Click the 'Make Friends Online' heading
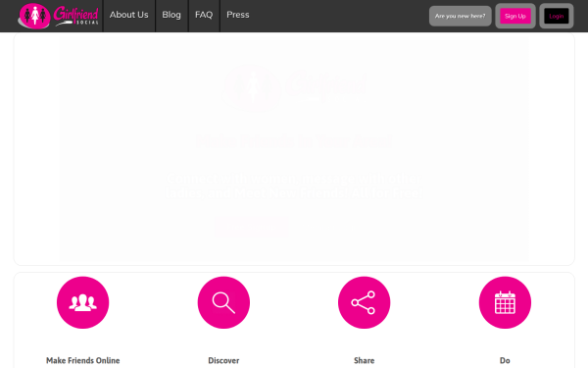The image size is (588, 368). pyautogui.click(x=83, y=360)
